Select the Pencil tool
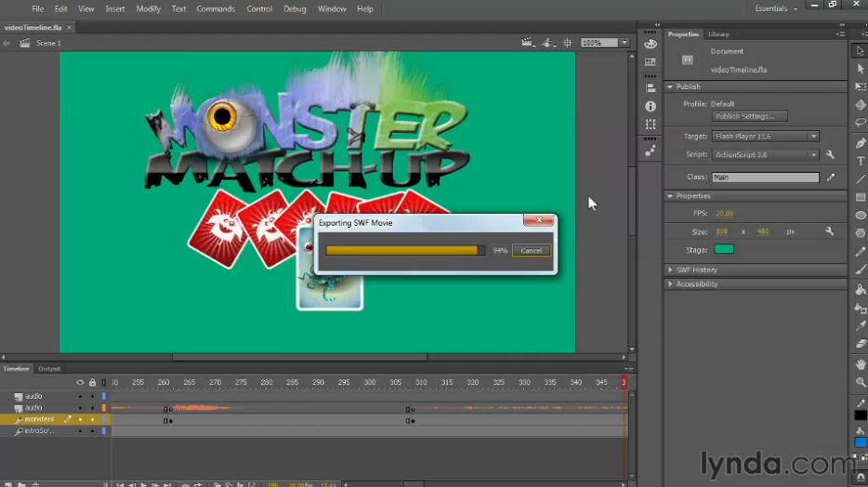 pos(861,251)
